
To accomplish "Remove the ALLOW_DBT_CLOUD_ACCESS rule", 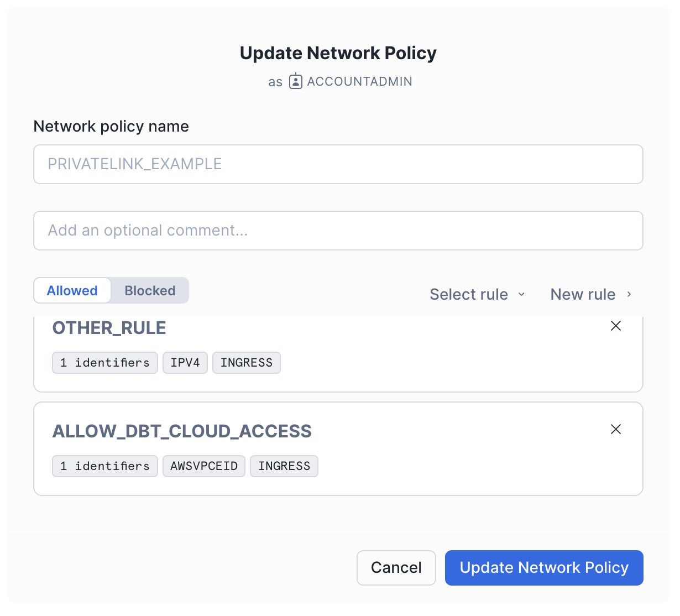I will (x=616, y=429).
